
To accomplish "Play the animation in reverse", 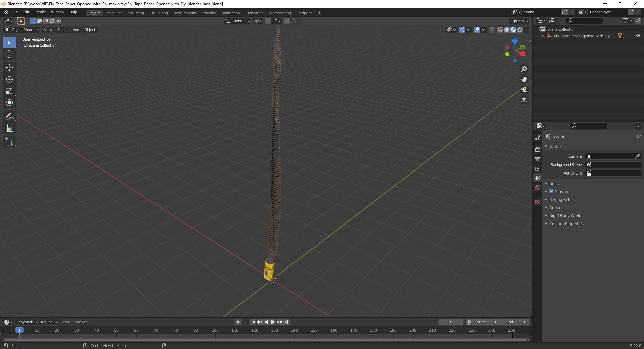I will coord(266,322).
